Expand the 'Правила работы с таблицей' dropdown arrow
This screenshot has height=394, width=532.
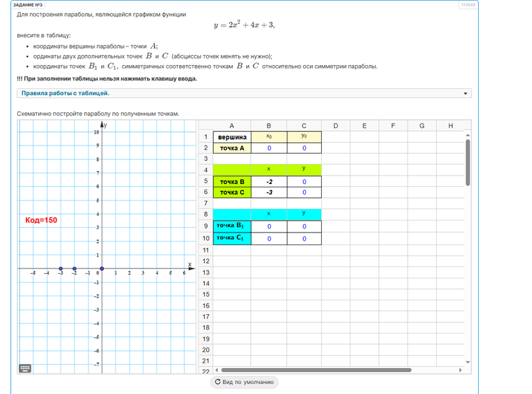click(465, 94)
